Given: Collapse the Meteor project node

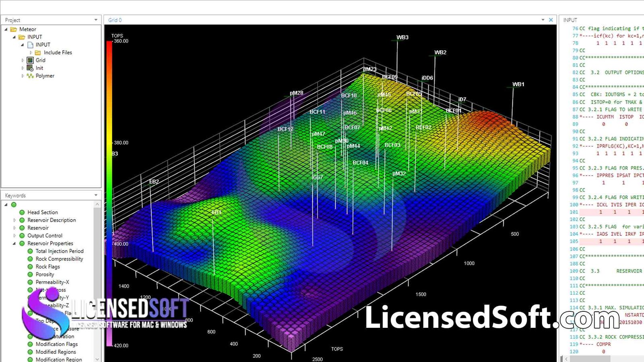Looking at the screenshot, I should point(6,29).
